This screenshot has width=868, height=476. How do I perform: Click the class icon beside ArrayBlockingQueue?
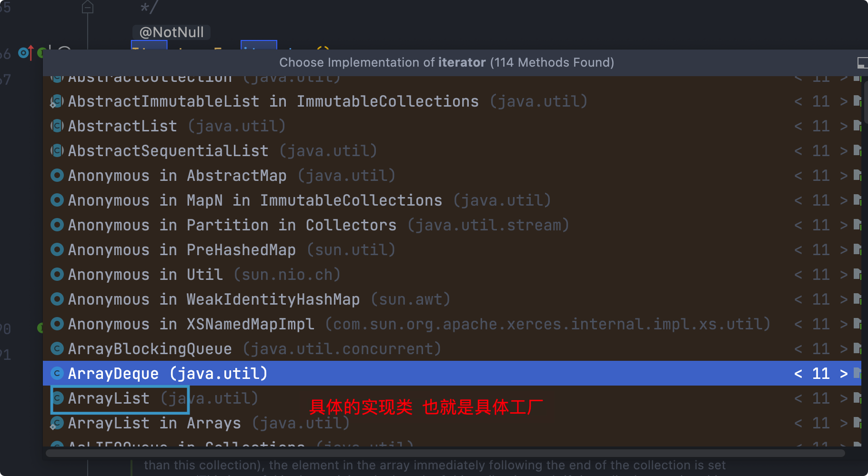tap(57, 349)
